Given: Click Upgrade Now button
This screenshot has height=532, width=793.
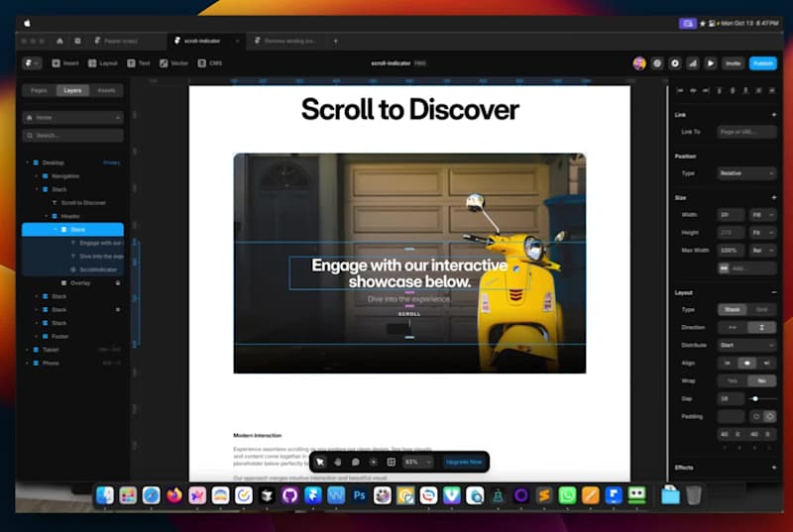Looking at the screenshot, I should (463, 462).
